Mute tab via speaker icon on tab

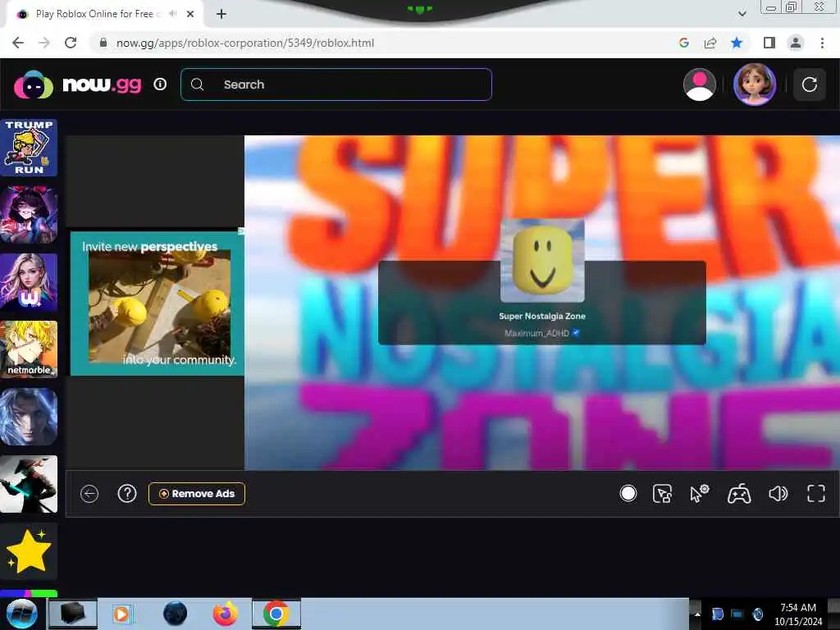(172, 14)
